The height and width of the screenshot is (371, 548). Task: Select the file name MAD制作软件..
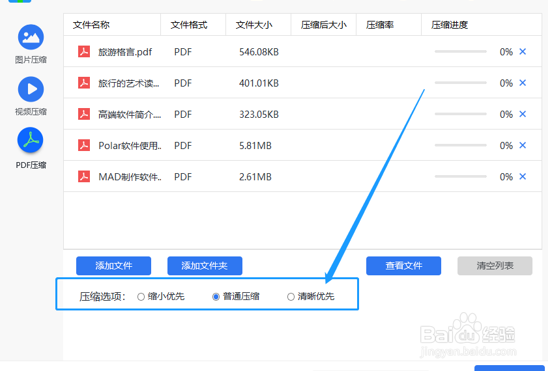pyautogui.click(x=130, y=177)
